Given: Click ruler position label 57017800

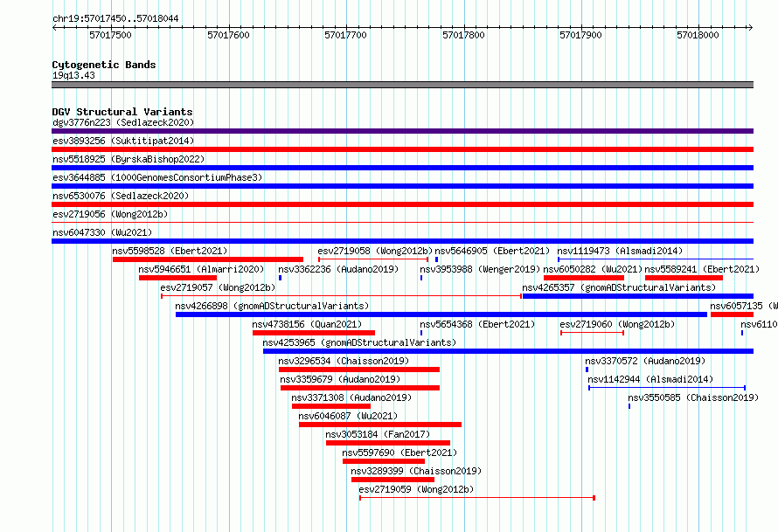Looking at the screenshot, I should pyautogui.click(x=463, y=35).
